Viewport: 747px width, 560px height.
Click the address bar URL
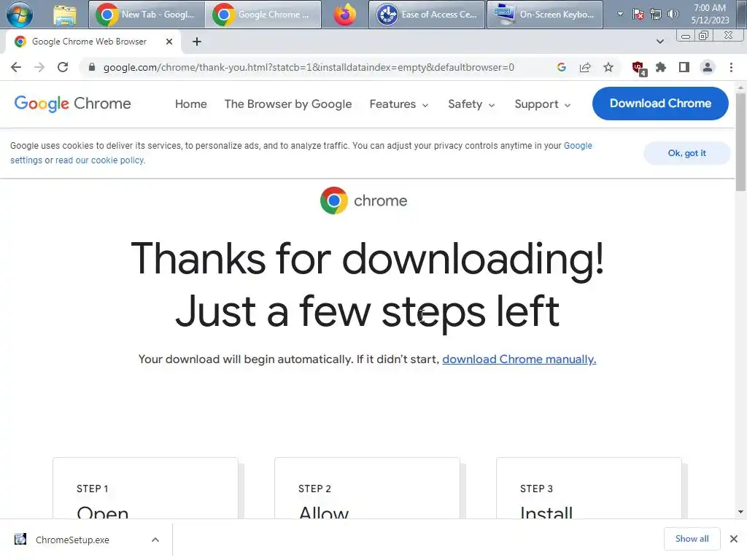(x=309, y=67)
